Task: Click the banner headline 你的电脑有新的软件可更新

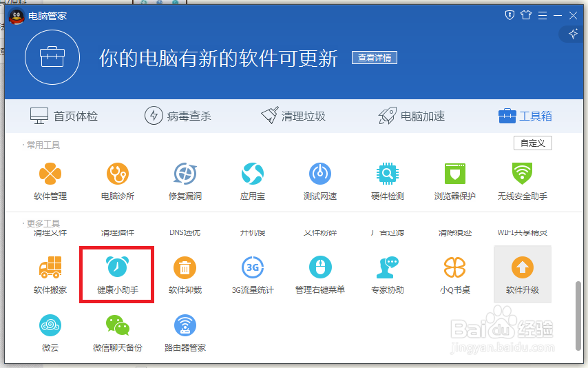Action: pyautogui.click(x=218, y=58)
